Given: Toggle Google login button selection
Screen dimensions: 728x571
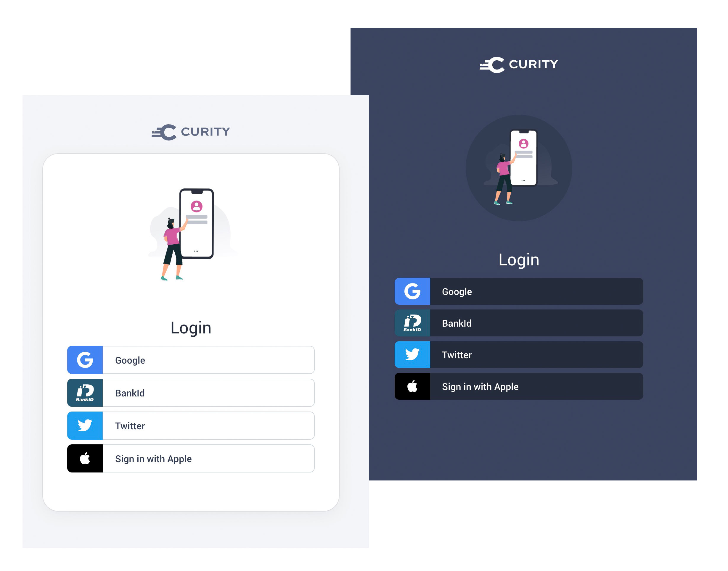Looking at the screenshot, I should point(192,359).
